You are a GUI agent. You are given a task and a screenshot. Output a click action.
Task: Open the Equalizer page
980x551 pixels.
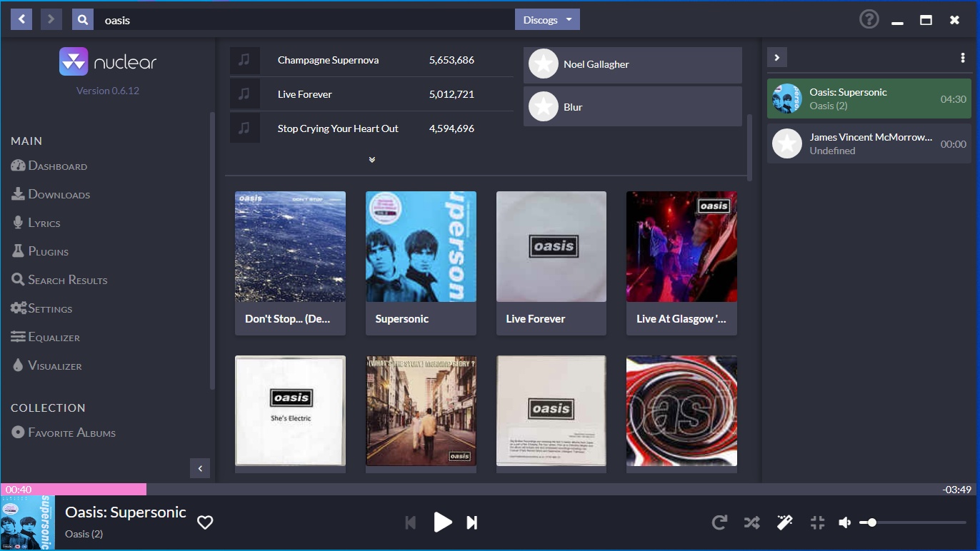pyautogui.click(x=45, y=337)
